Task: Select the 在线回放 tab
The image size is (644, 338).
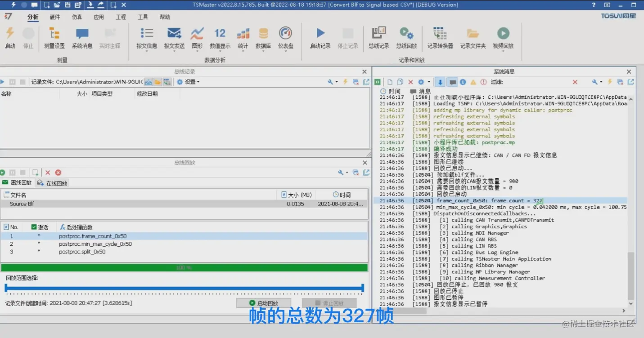Action: [52, 183]
